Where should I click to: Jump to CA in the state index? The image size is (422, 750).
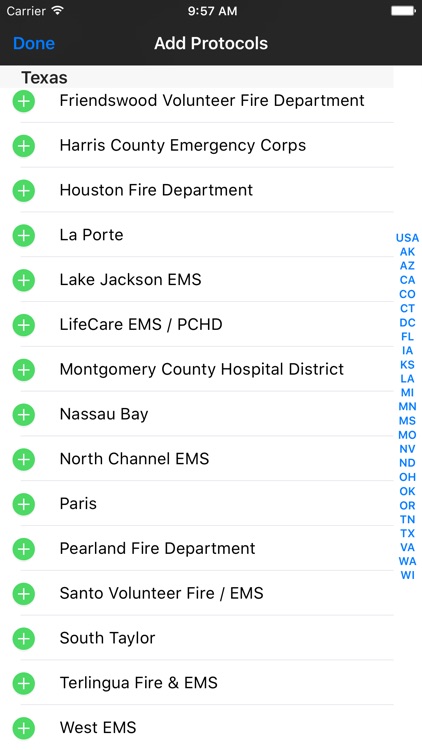pyautogui.click(x=407, y=280)
